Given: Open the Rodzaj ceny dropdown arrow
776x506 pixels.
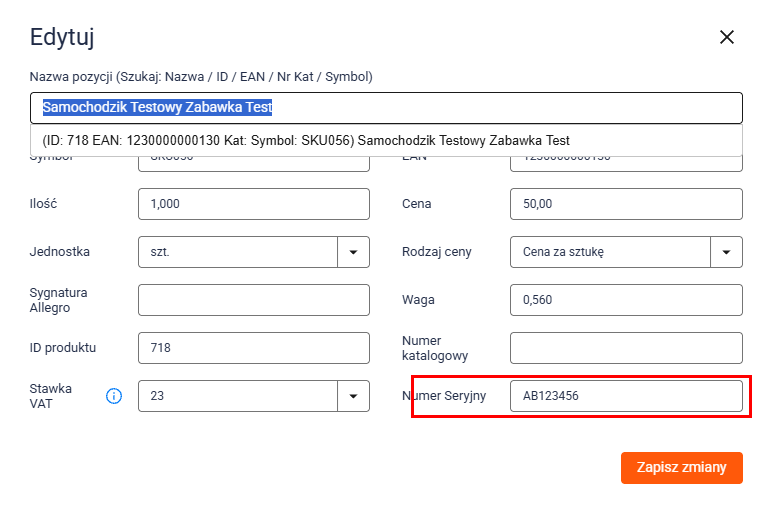Looking at the screenshot, I should tap(726, 252).
